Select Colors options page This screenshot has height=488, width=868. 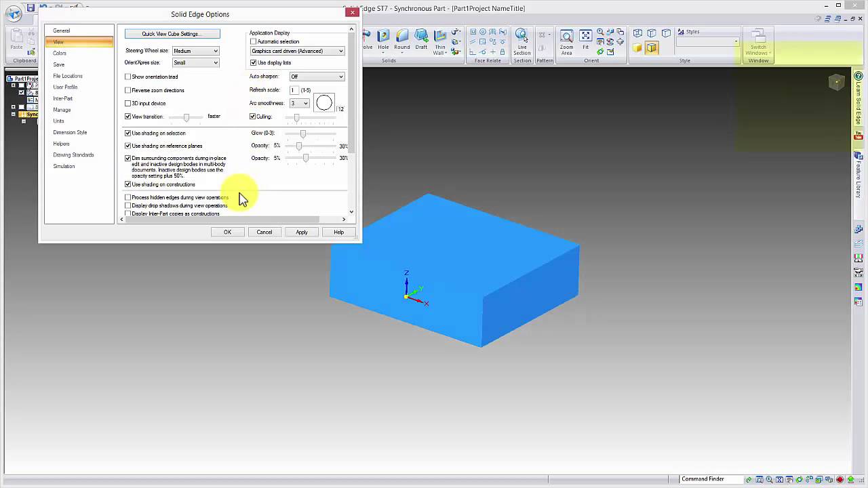(x=60, y=53)
